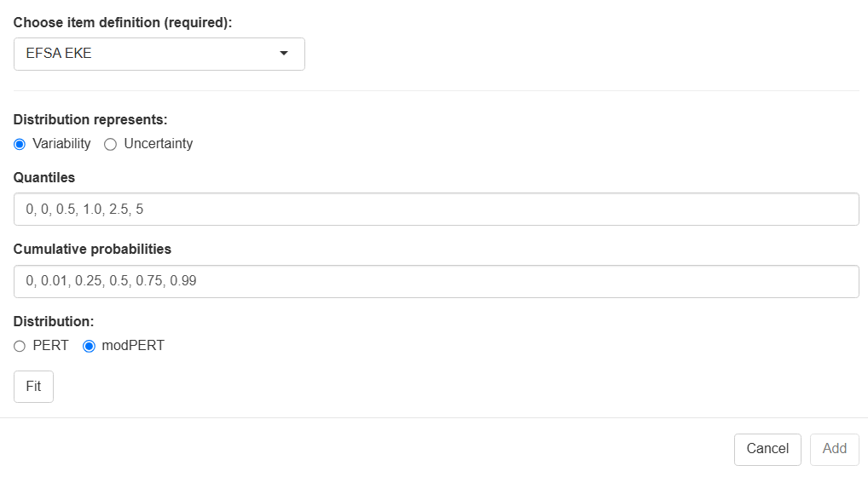The image size is (868, 477).
Task: Click the "Cumulative probabilities" heading label
Action: (x=92, y=250)
